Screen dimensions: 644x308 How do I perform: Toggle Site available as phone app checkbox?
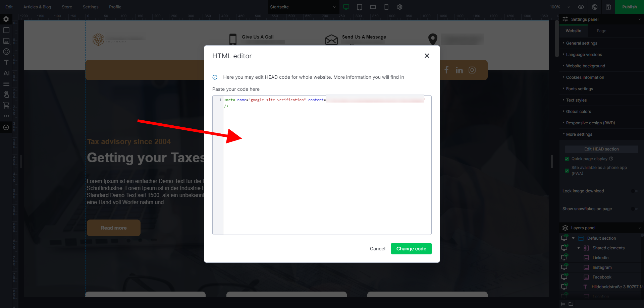pos(567,171)
